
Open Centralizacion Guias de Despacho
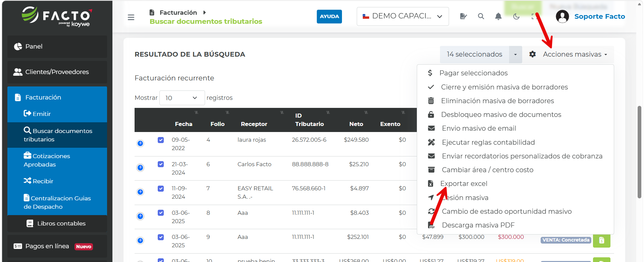tap(57, 202)
